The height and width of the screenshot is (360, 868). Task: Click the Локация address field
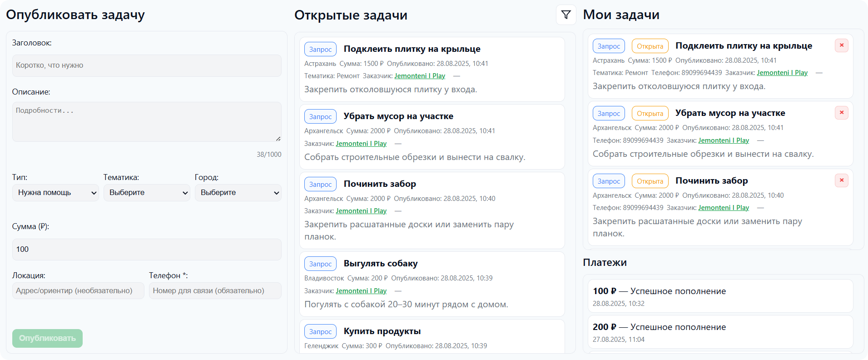[x=78, y=291]
